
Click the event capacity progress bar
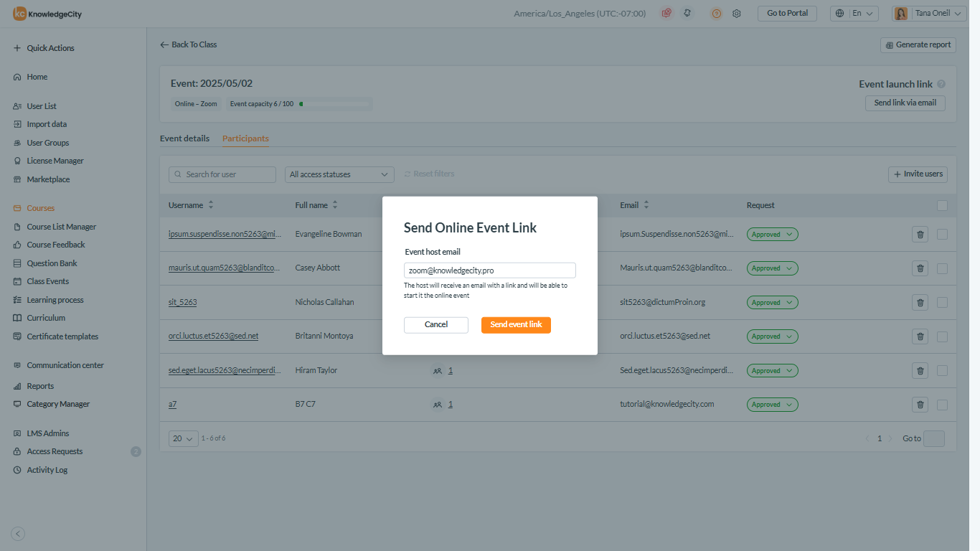click(334, 104)
